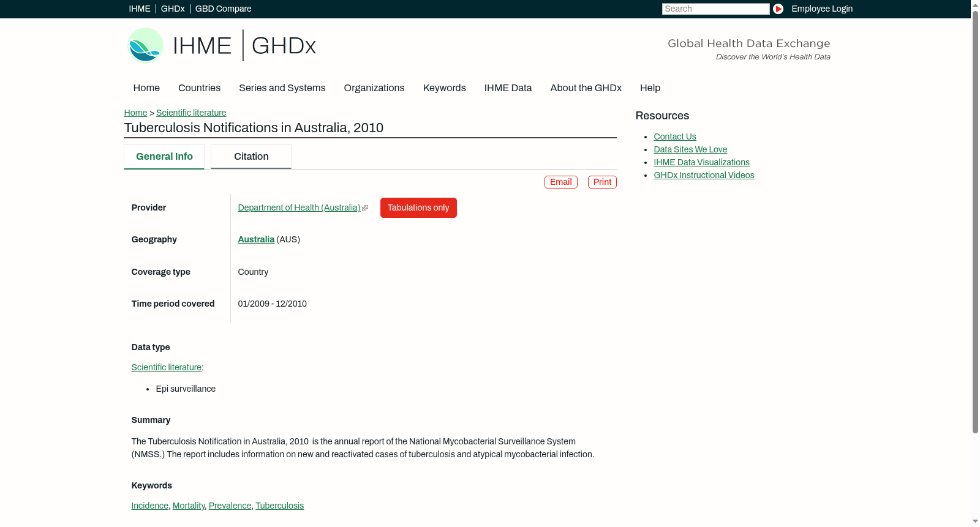Open GHDx Instructional Videos link
The height and width of the screenshot is (527, 980).
click(704, 175)
